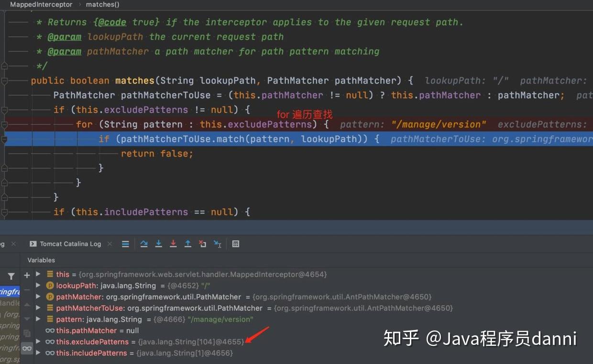593x364 pixels.
Task: Click Step Into debugger button
Action: coord(159,244)
